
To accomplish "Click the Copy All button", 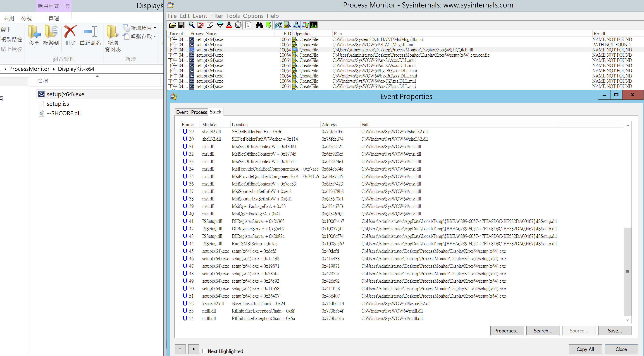I will [x=585, y=349].
